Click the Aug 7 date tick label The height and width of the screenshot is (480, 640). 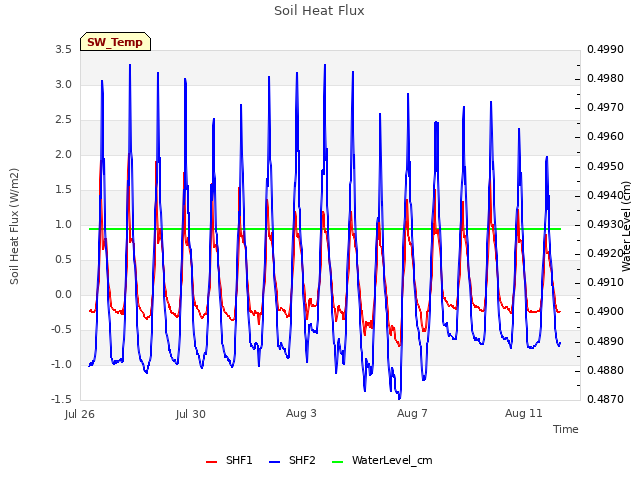coord(412,413)
